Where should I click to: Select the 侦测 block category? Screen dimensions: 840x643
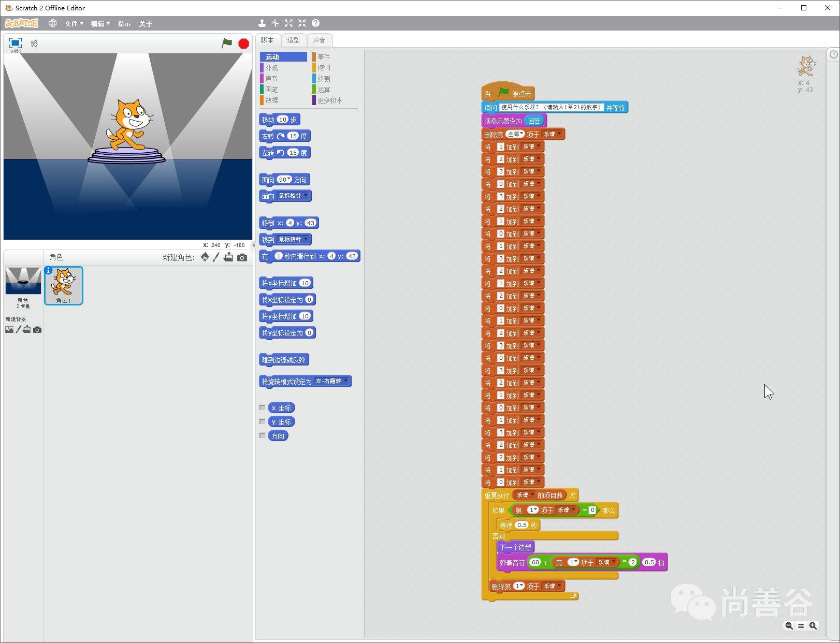(335, 79)
